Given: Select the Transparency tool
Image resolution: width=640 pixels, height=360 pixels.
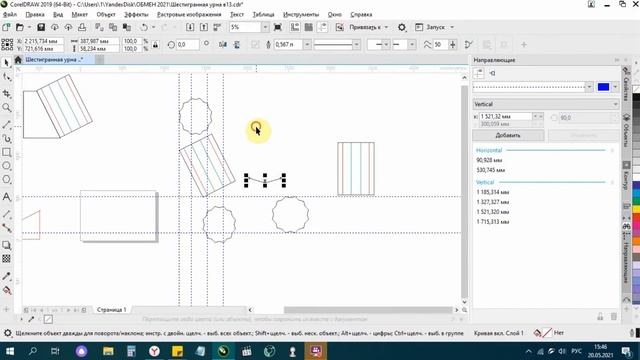Looking at the screenshot, I should point(7,259).
